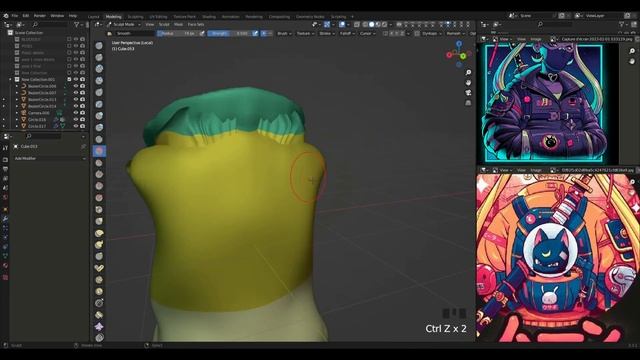
Task: Adjust the brush Strength slider
Action: point(229,33)
